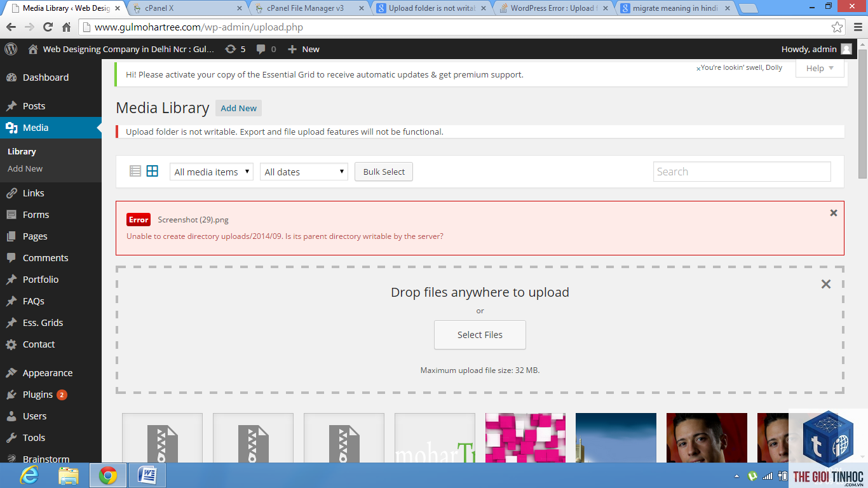Dismiss the Hello Dolly lyric notice
Image resolution: width=868 pixels, height=488 pixels.
click(x=698, y=69)
